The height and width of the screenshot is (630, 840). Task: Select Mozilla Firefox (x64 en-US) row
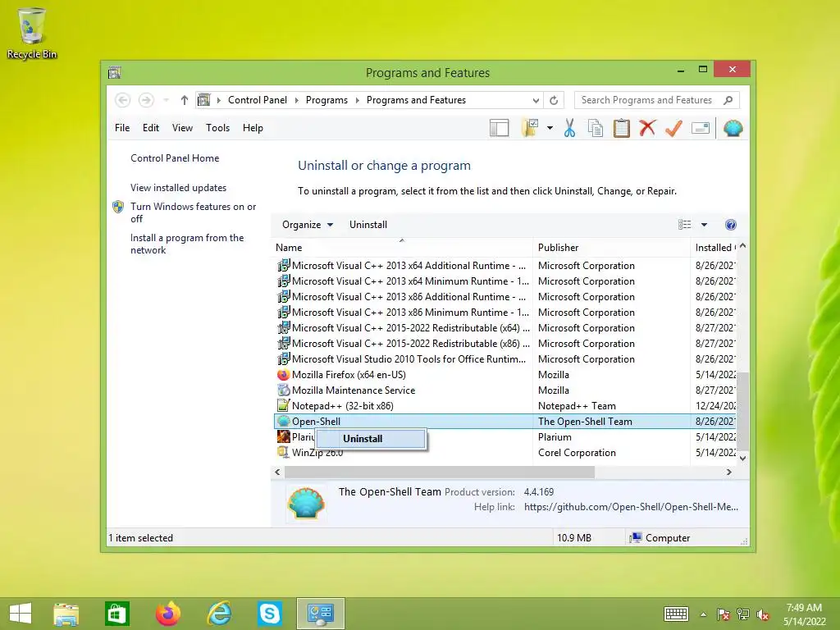point(505,375)
